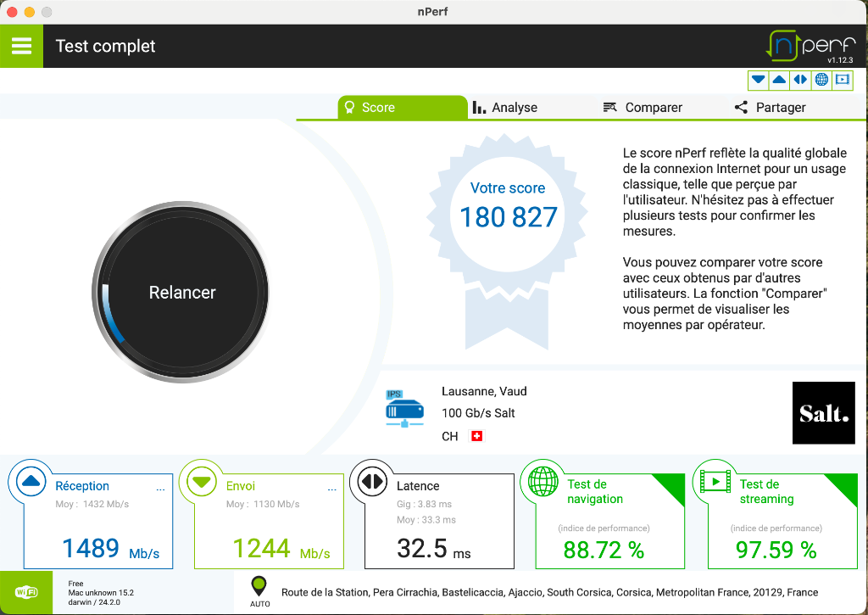Select the download test toolbar icon
The image size is (868, 615).
tap(759, 80)
